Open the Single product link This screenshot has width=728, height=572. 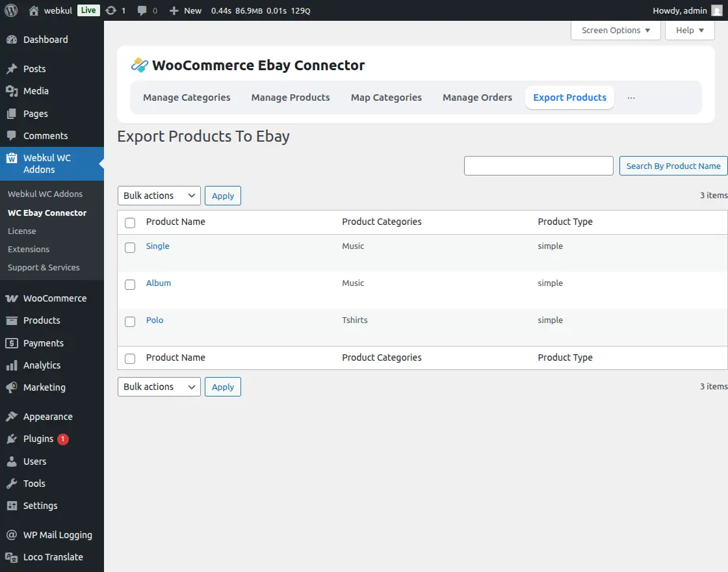pyautogui.click(x=158, y=246)
